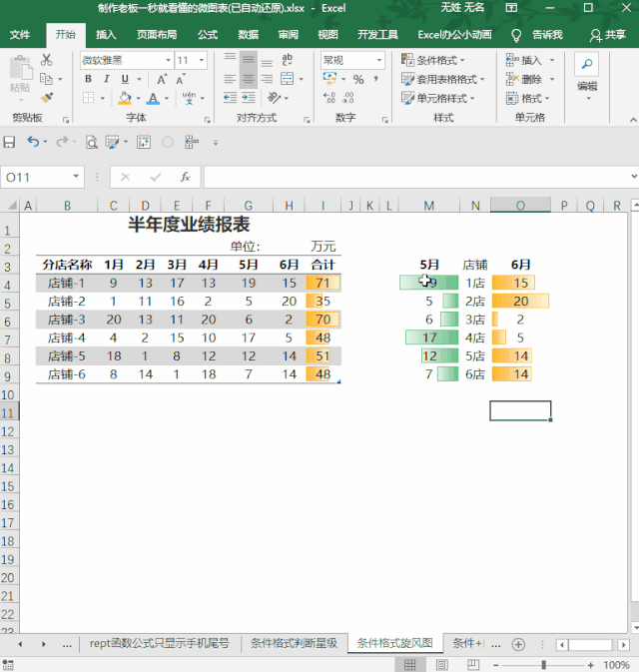Open the Format cells button
639x672 pixels.
pos(527,98)
